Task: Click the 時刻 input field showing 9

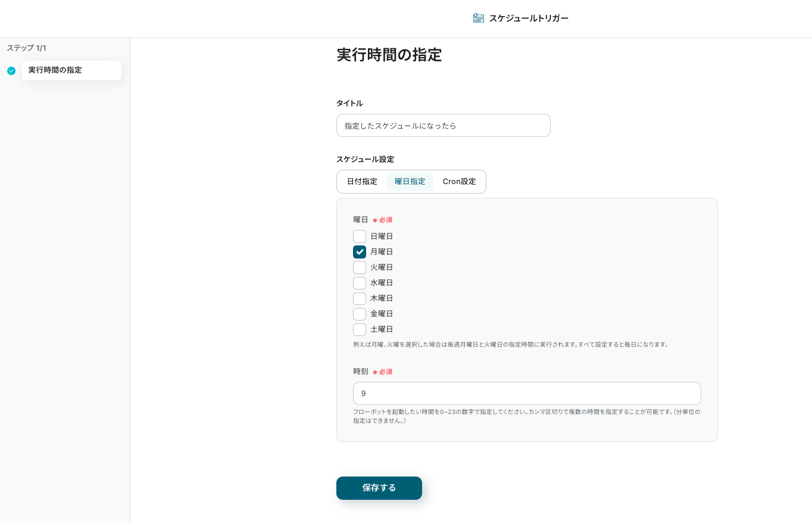Action: pyautogui.click(x=526, y=394)
